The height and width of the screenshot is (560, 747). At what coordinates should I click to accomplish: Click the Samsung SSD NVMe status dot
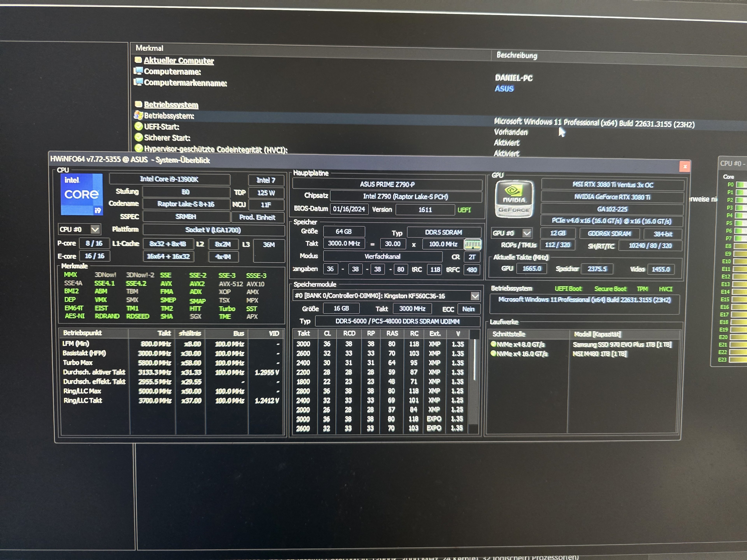[493, 344]
